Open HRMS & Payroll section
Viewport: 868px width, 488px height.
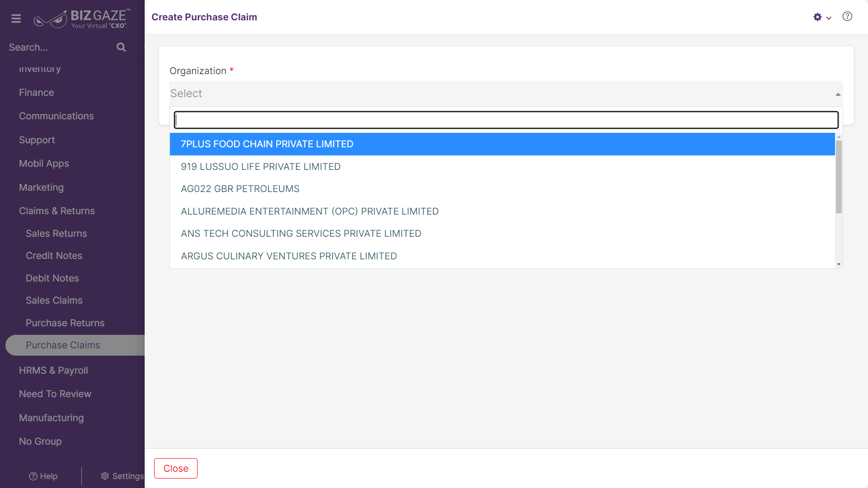[53, 371]
